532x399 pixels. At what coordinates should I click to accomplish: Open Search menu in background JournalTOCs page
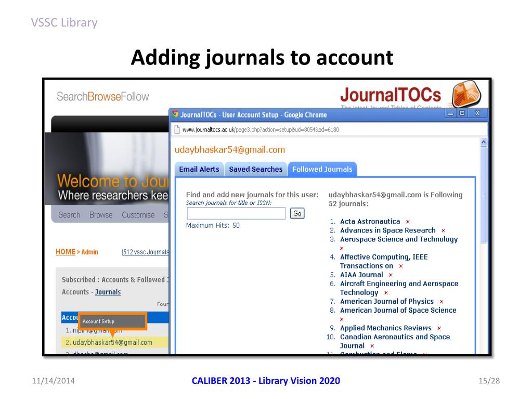[x=69, y=215]
